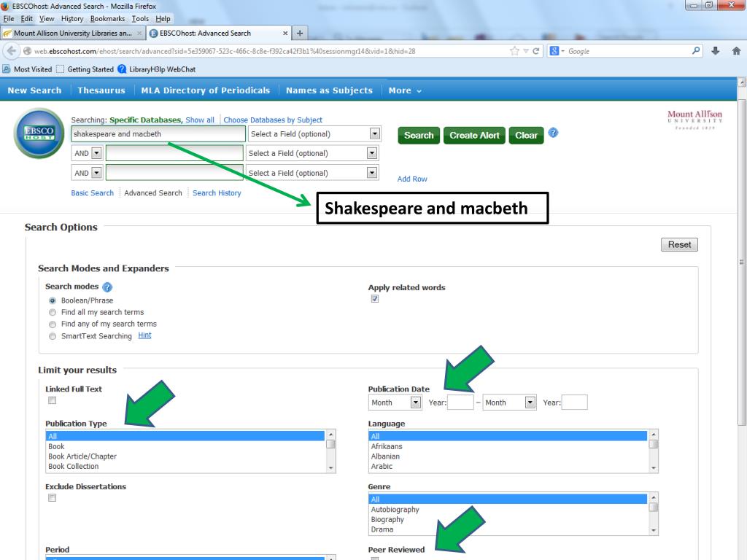Click the magnifier icon in the Google search box
747x560 pixels.
(x=695, y=50)
